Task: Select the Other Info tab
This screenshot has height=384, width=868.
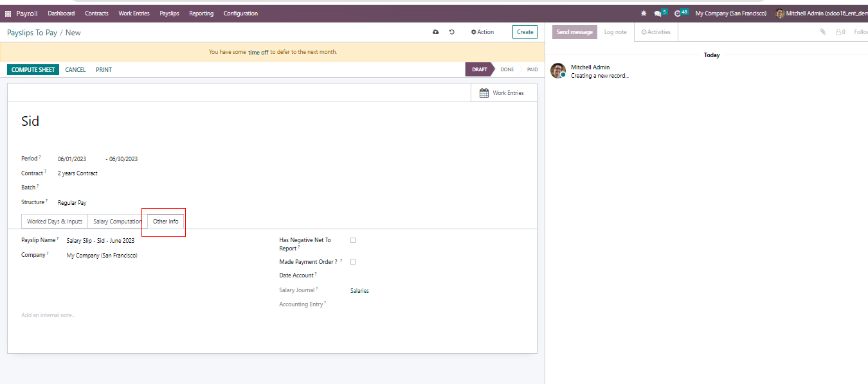Action: point(166,222)
